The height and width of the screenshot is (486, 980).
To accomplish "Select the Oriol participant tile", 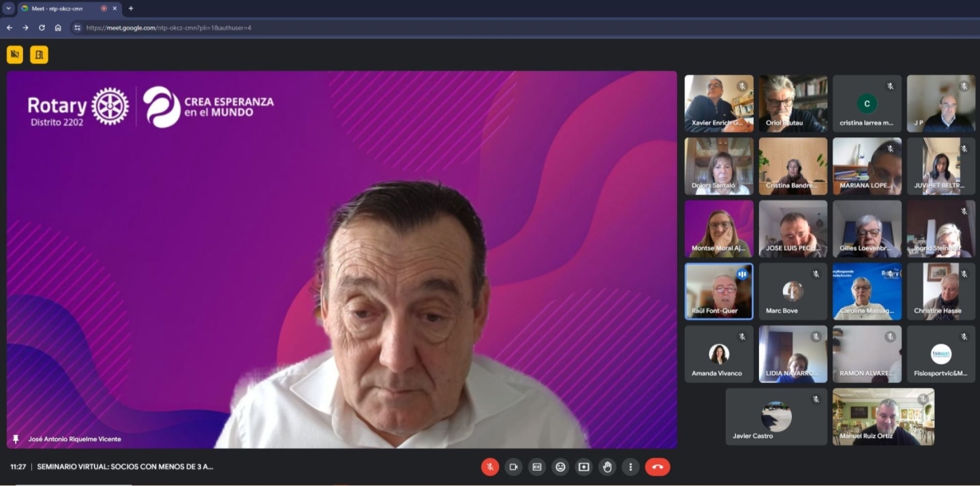I will pyautogui.click(x=793, y=104).
